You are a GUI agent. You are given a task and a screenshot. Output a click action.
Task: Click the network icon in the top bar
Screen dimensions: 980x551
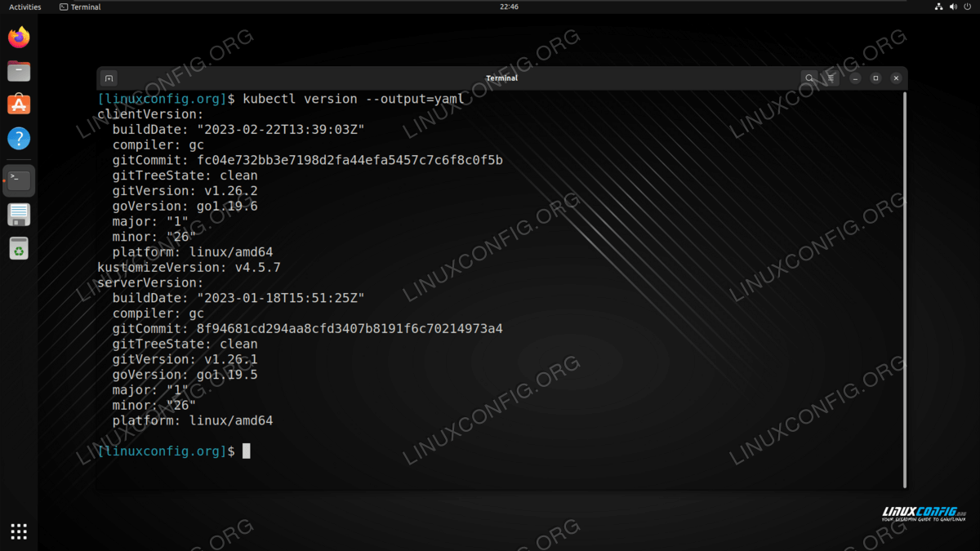938,7
